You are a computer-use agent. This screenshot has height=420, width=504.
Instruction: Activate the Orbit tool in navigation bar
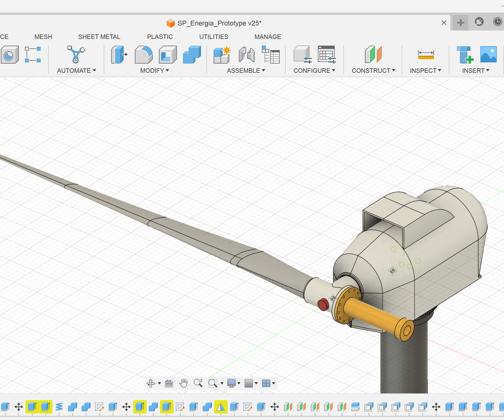click(x=151, y=383)
